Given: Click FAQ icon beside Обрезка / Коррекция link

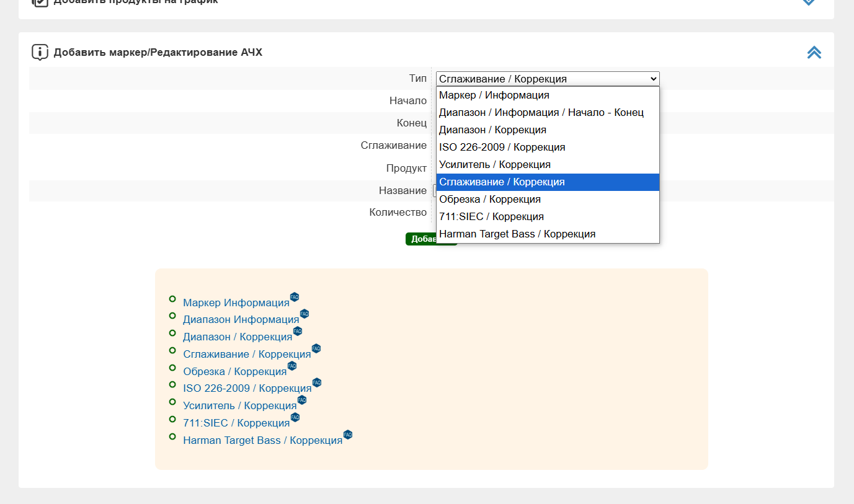Looking at the screenshot, I should point(292,366).
